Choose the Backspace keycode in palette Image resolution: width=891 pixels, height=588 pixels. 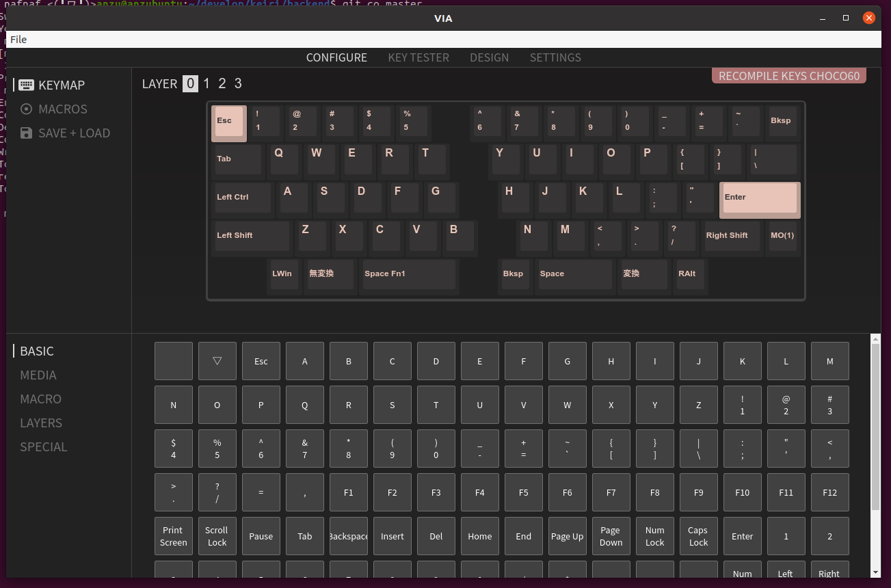(349, 536)
